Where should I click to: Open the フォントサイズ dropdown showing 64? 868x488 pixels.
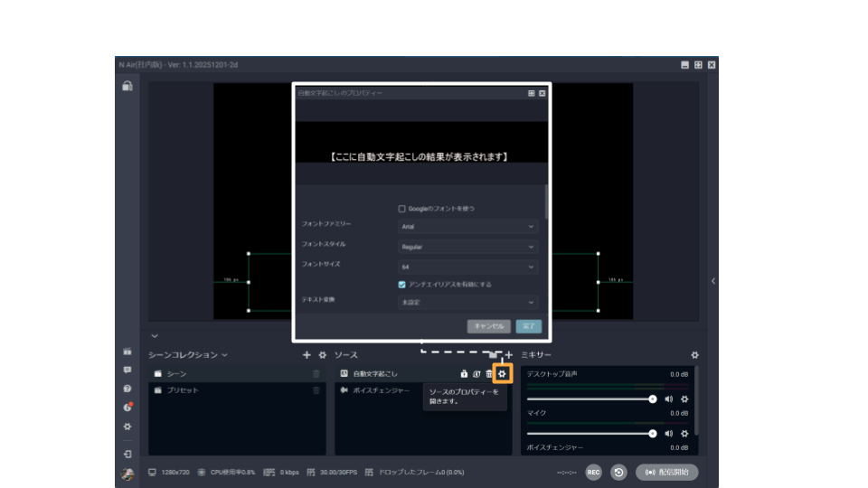click(467, 267)
